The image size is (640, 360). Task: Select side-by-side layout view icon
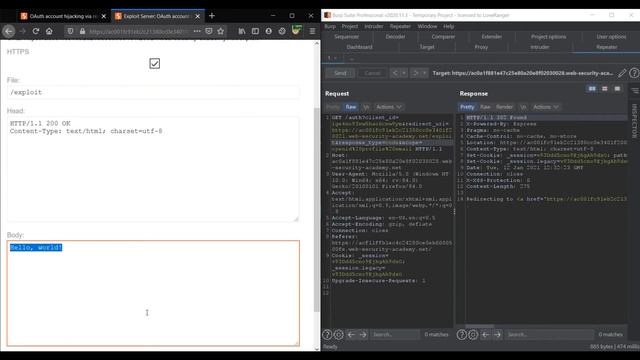[592, 89]
